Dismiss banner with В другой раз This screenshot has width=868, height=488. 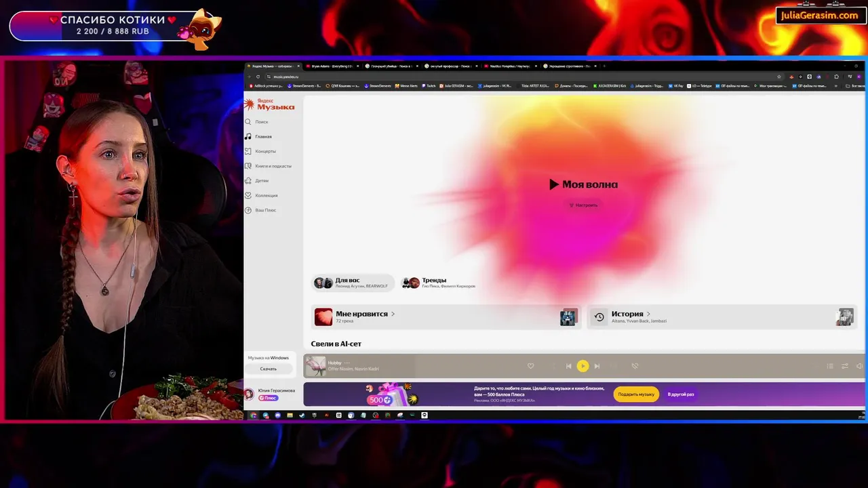(681, 394)
